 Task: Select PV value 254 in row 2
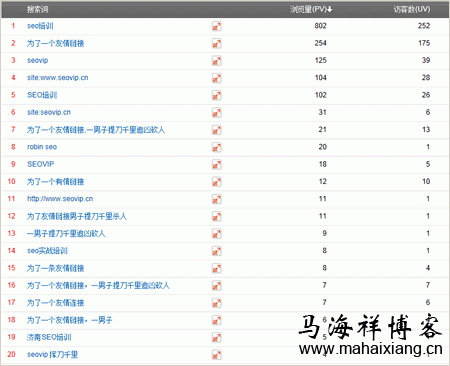[x=320, y=43]
